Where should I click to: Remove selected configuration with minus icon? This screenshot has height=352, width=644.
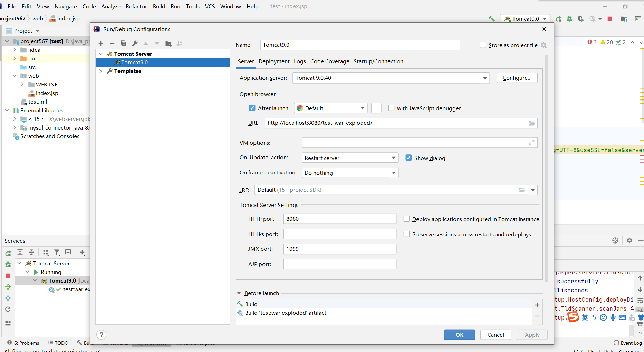[x=112, y=44]
